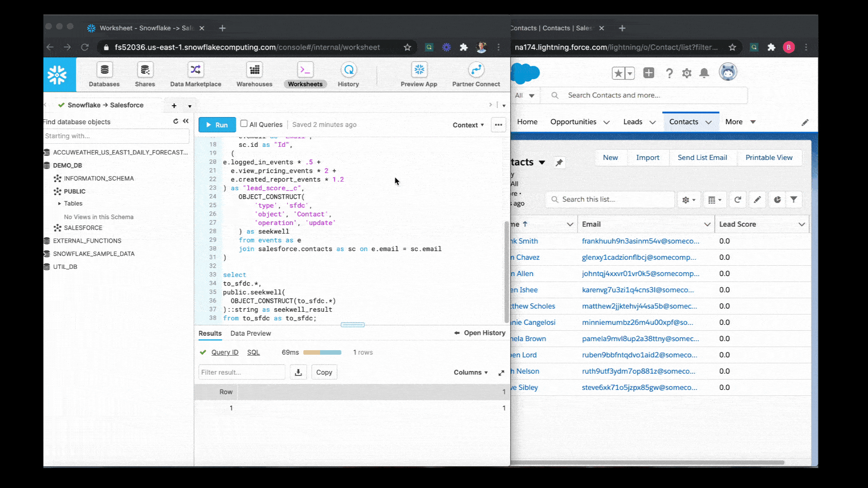The height and width of the screenshot is (488, 868).
Task: Pin the Contacts list view
Action: [x=560, y=162]
